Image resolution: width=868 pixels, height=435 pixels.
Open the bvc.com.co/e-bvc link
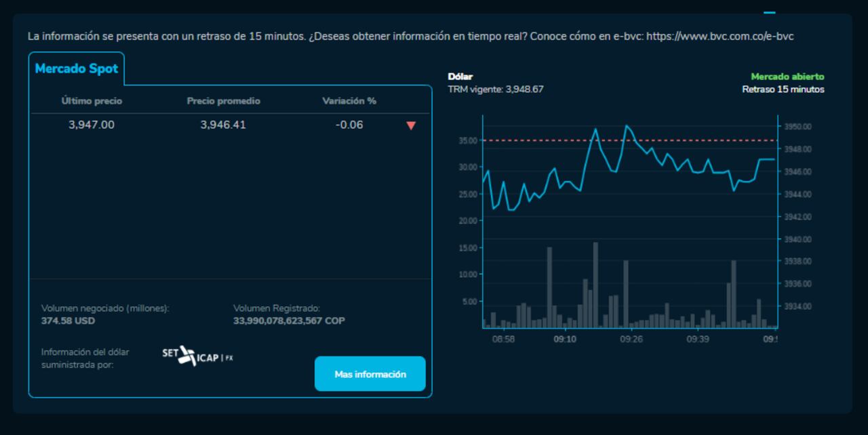pyautogui.click(x=719, y=37)
